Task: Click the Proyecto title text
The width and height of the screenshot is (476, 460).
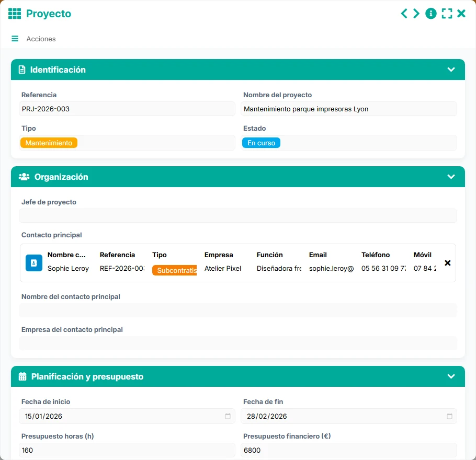Action: pyautogui.click(x=49, y=14)
